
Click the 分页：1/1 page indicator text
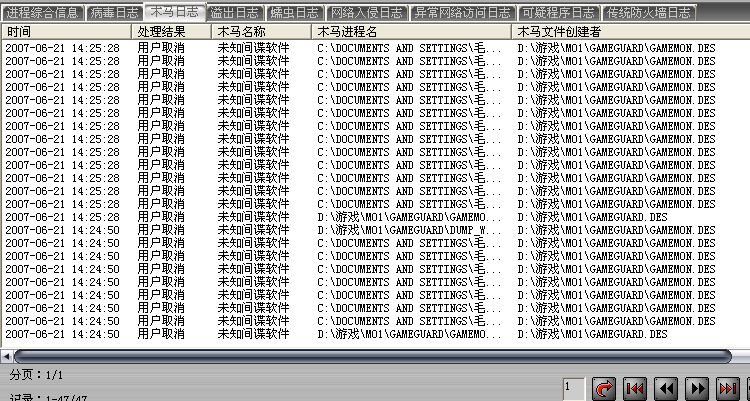click(x=36, y=375)
